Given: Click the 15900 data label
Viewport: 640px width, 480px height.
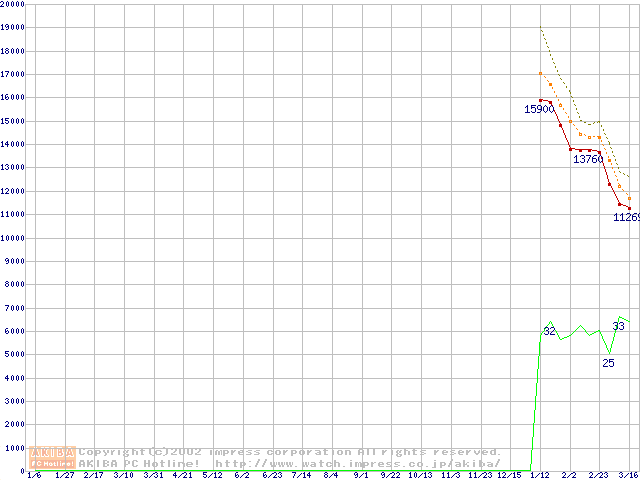Looking at the screenshot, I should (539, 109).
